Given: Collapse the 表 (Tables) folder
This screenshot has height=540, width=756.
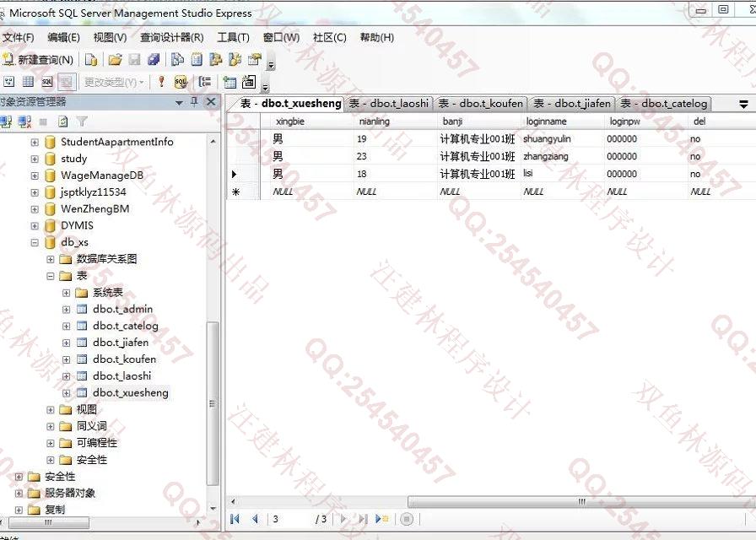Looking at the screenshot, I should [x=51, y=276].
